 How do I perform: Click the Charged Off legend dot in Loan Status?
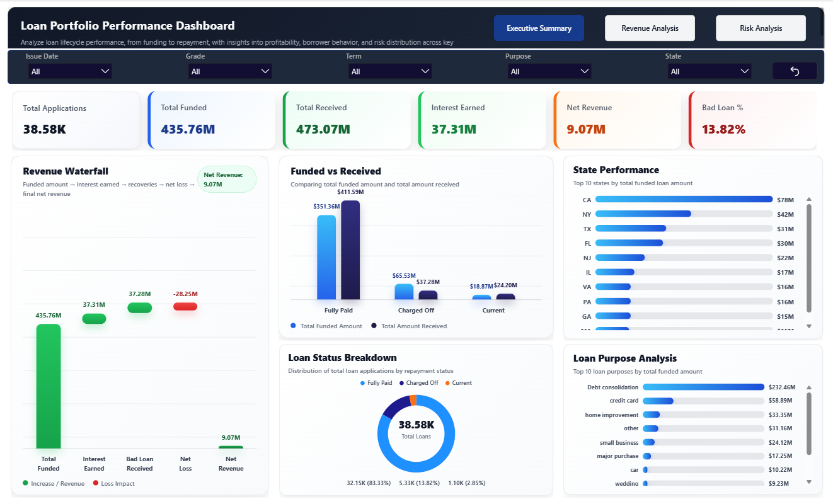coord(401,383)
